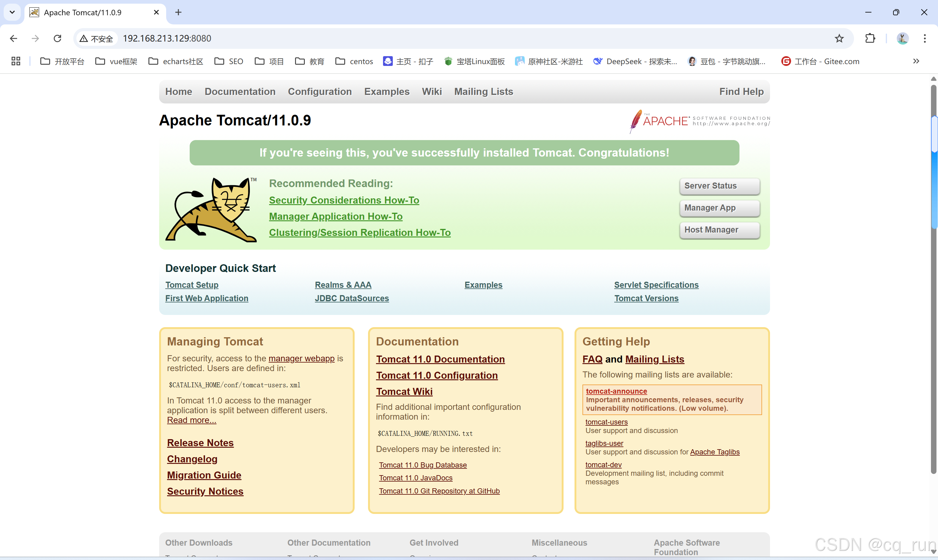
Task: Open the 开放平台 bookmark folder
Action: pyautogui.click(x=62, y=61)
